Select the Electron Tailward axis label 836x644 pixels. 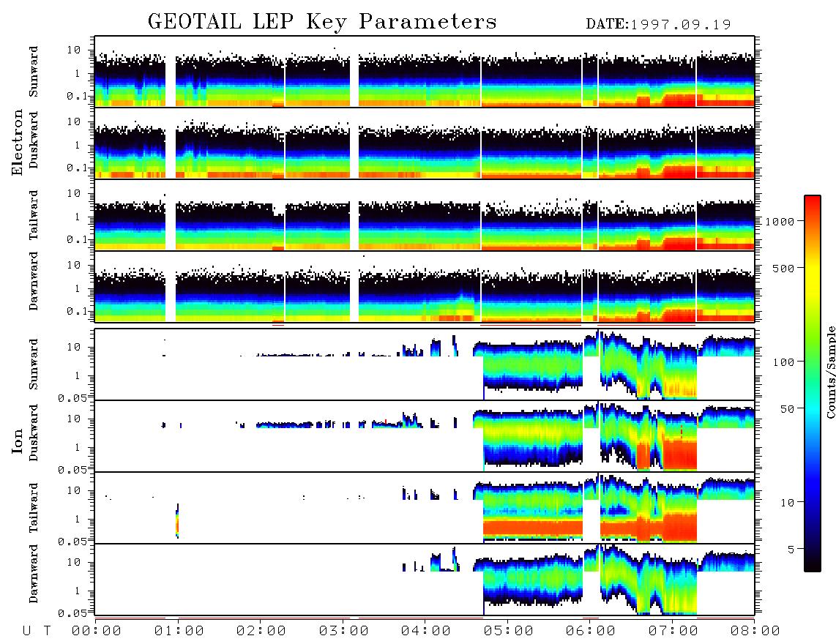[x=34, y=215]
